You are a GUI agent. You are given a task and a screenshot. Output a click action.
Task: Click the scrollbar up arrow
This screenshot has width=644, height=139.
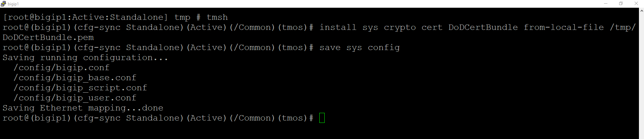tap(641, 11)
